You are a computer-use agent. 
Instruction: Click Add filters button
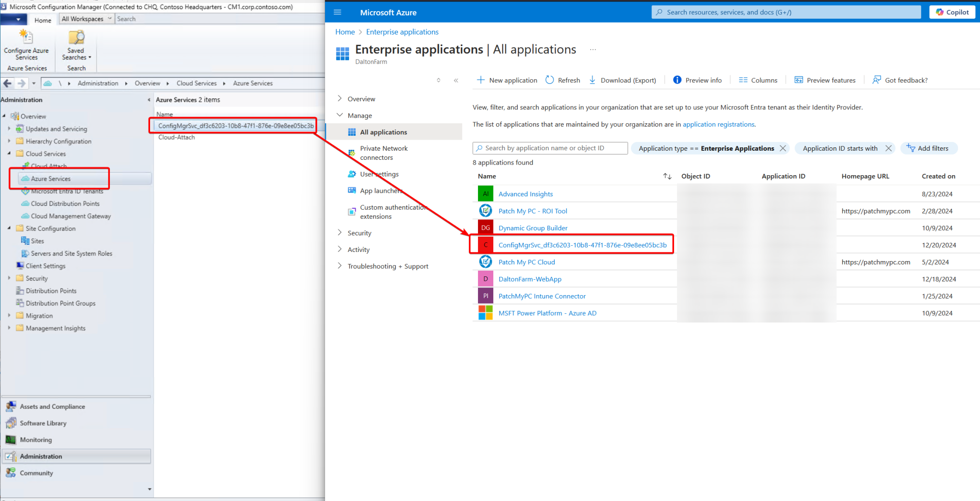928,148
